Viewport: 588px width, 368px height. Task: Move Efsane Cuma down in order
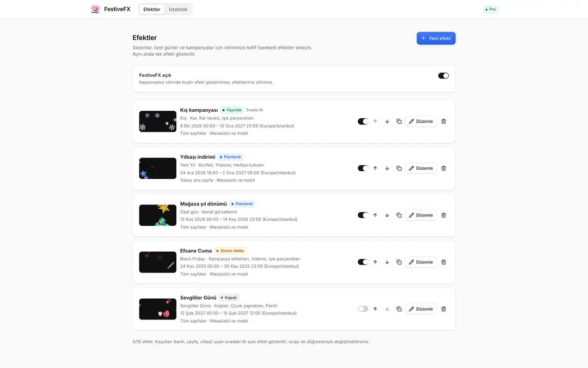[x=387, y=262]
